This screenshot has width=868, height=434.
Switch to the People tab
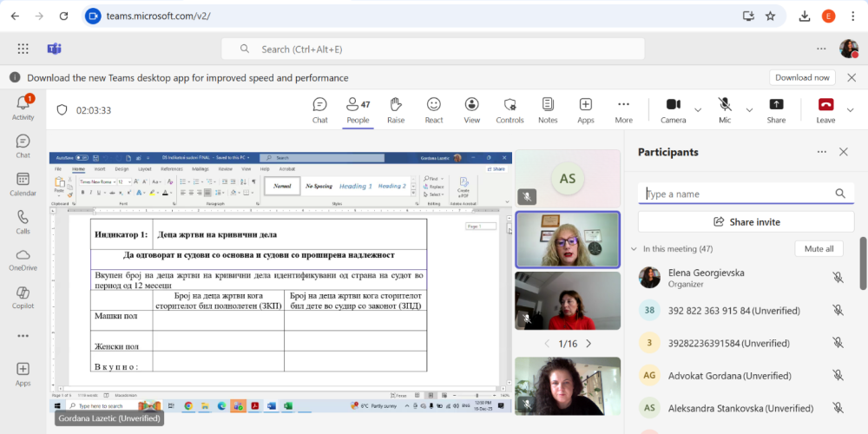(358, 109)
